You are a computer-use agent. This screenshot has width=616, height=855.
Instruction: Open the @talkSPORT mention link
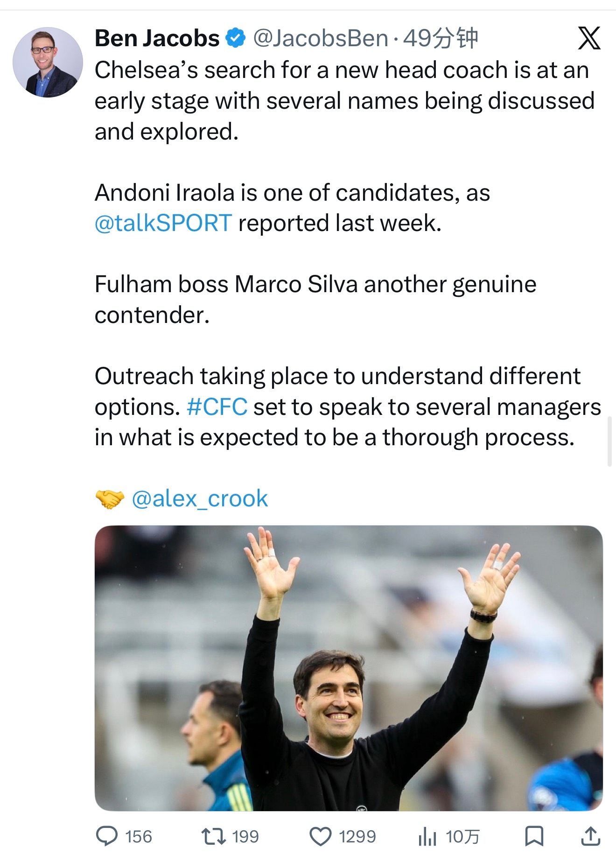coord(163,223)
